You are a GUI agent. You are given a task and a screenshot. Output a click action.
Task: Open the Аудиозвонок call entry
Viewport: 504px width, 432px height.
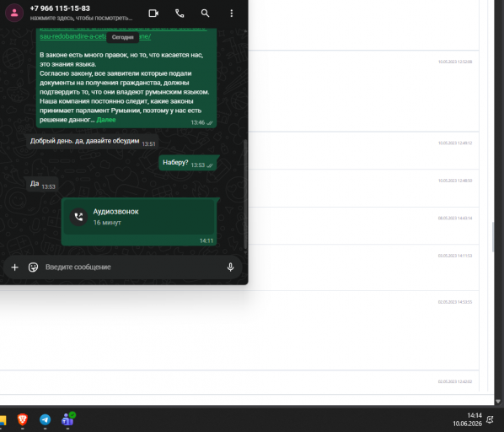pyautogui.click(x=139, y=217)
